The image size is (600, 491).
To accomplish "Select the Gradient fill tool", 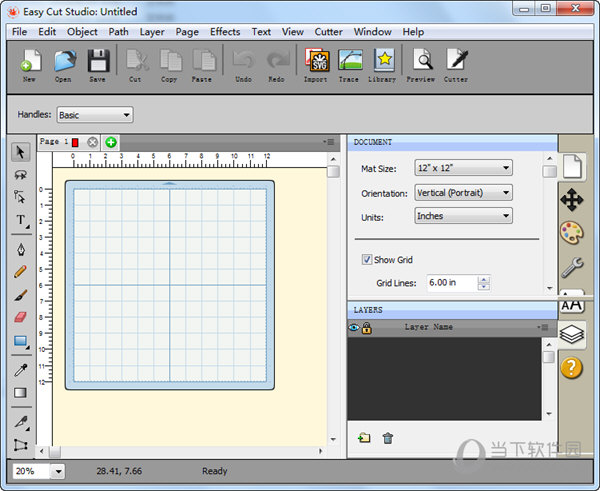I will [20, 393].
